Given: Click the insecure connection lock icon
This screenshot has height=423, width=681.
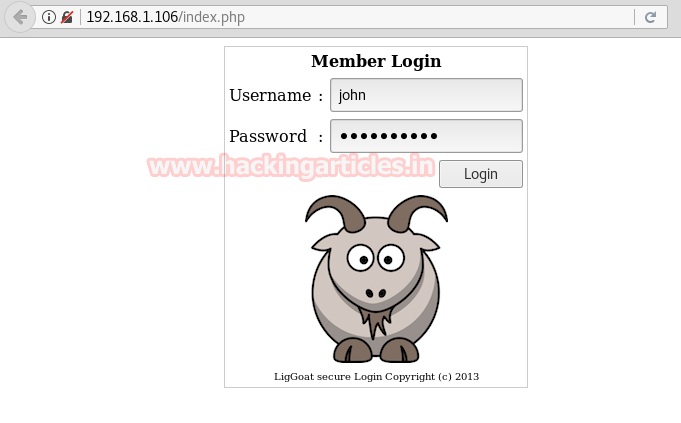Looking at the screenshot, I should (67, 17).
